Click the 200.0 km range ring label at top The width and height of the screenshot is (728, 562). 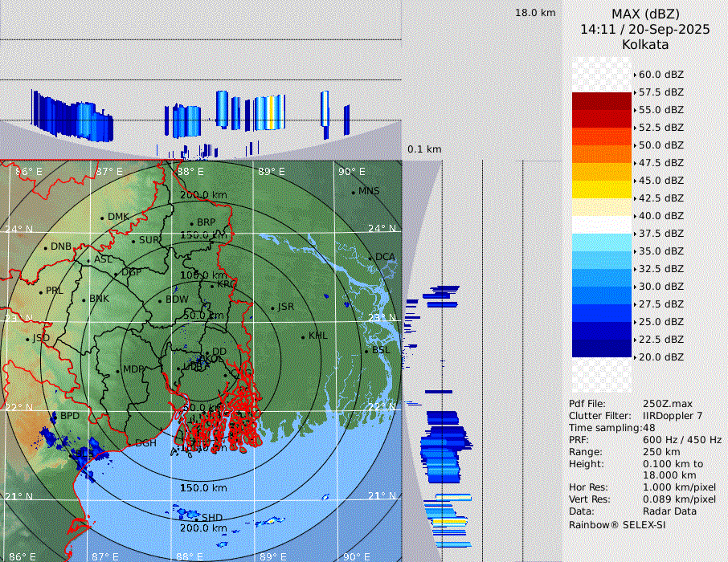[202, 195]
